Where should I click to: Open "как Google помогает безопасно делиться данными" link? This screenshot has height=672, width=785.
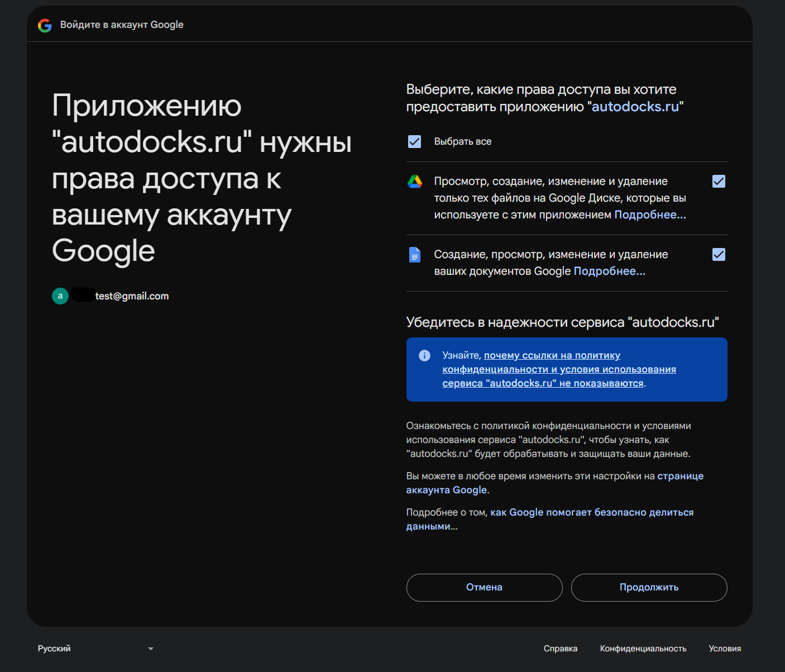coord(549,520)
